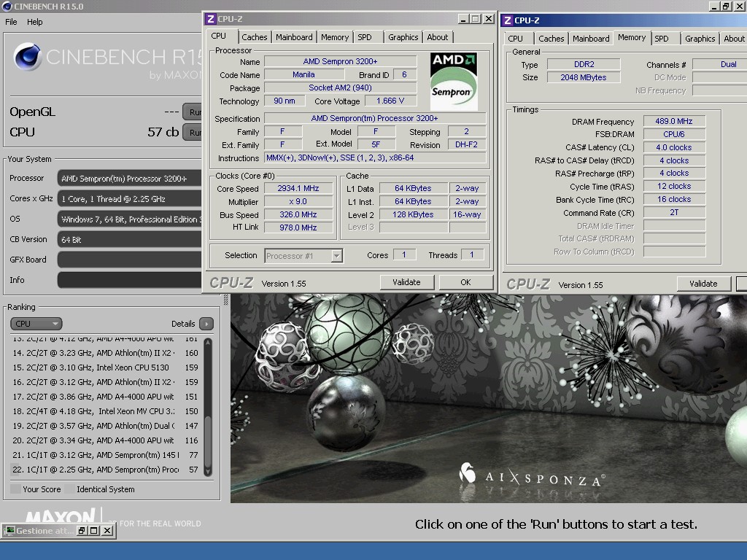This screenshot has height=560, width=747.
Task: Click the CPU-Z icon in second window title bar
Action: [x=508, y=20]
